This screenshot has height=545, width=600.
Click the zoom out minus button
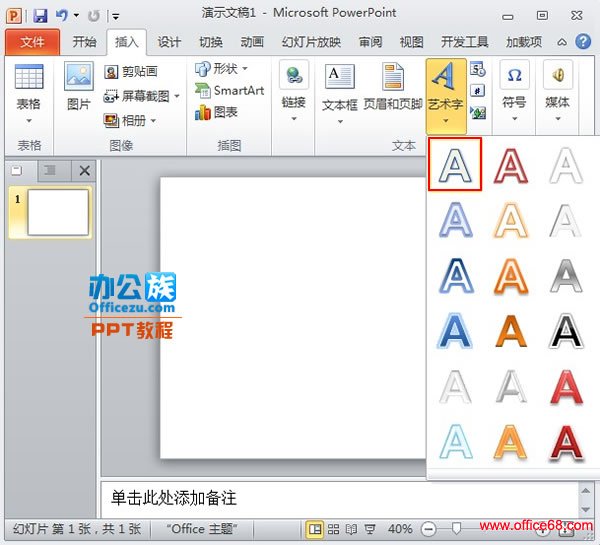click(x=429, y=530)
